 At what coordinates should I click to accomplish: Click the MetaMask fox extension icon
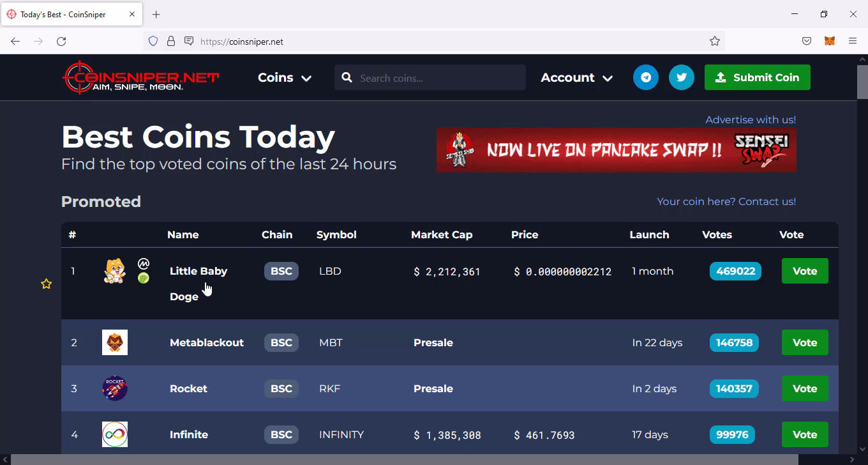pos(829,41)
